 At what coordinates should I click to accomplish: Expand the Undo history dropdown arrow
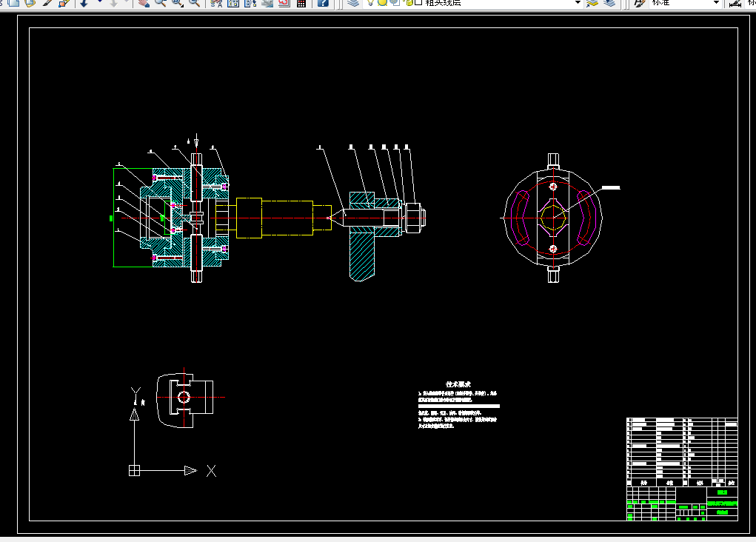[x=99, y=2]
